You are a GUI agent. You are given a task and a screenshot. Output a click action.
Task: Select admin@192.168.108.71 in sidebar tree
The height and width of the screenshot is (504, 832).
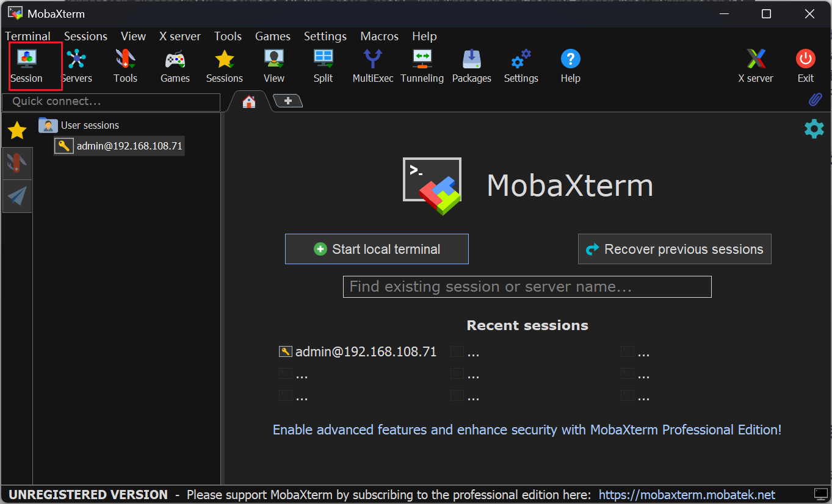pos(119,146)
